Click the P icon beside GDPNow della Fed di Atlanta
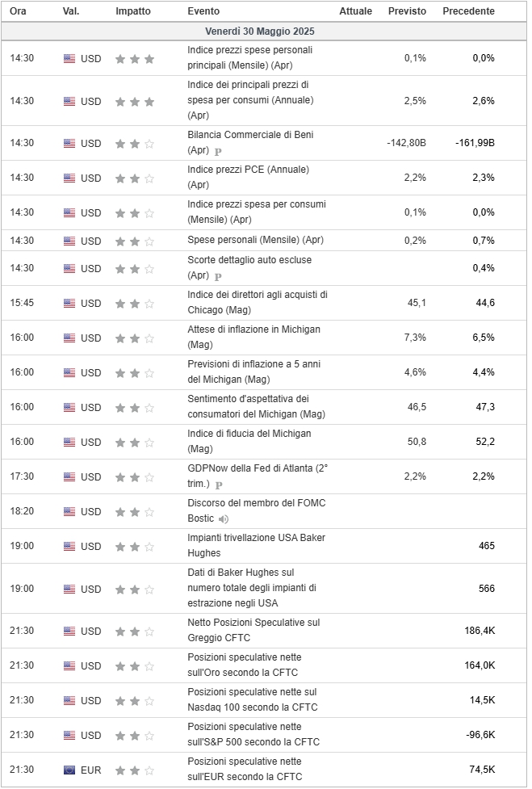 point(218,485)
